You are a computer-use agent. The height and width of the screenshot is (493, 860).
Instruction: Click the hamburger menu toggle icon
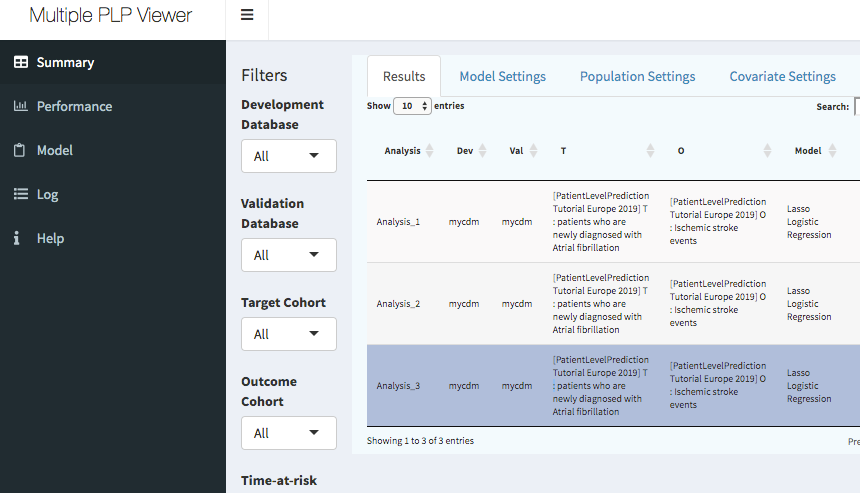[247, 15]
